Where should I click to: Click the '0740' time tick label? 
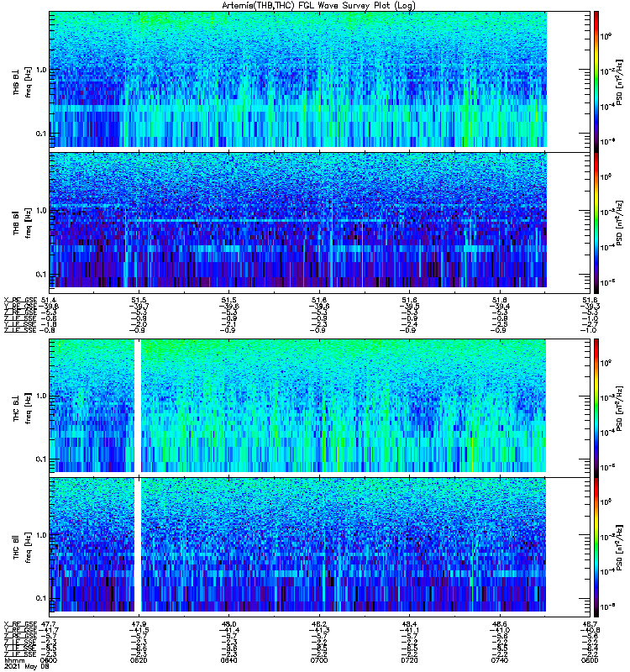(500, 660)
